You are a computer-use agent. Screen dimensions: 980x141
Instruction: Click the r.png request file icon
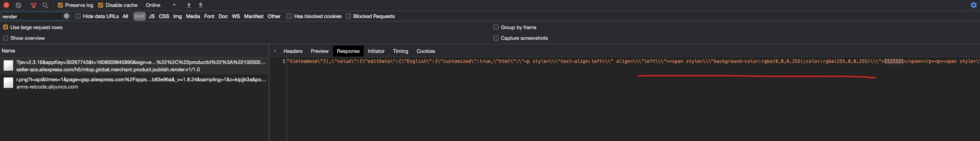click(x=8, y=83)
